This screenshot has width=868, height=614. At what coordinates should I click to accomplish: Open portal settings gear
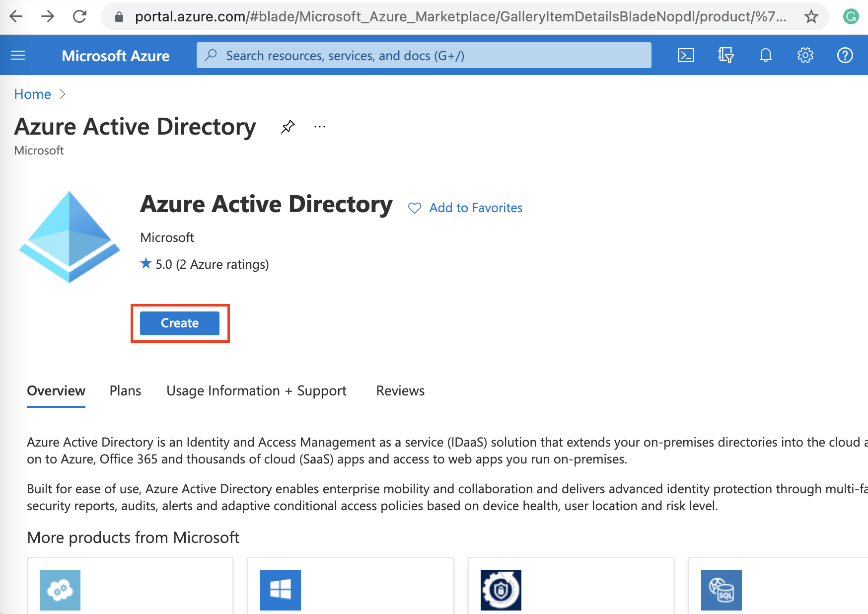click(805, 55)
